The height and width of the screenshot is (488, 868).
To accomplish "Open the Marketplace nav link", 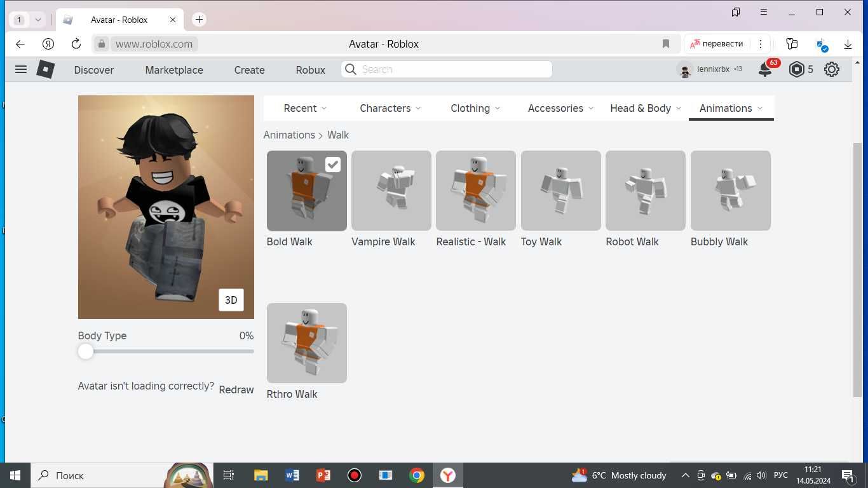I will point(174,70).
